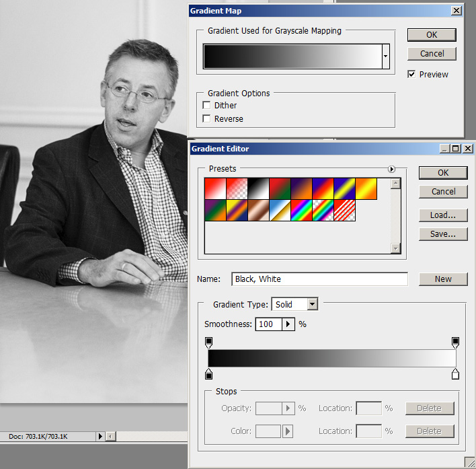Viewport: 476px width, 469px height.
Task: Select the Chrome gradient preset
Action: click(280, 211)
